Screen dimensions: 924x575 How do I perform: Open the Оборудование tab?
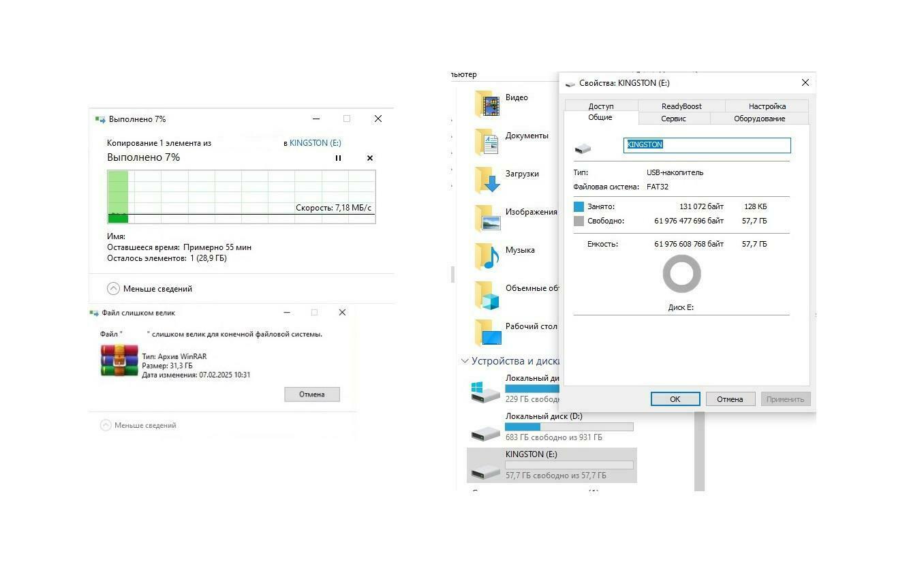(x=760, y=119)
